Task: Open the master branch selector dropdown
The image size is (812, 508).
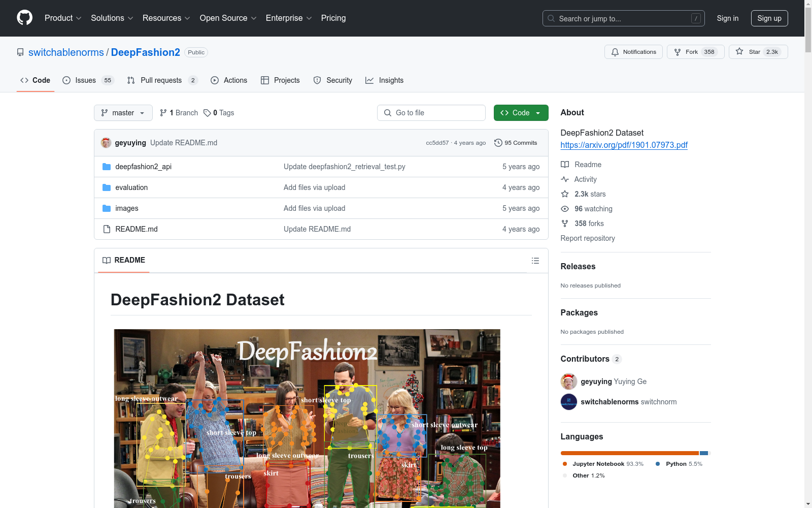Action: coord(123,113)
